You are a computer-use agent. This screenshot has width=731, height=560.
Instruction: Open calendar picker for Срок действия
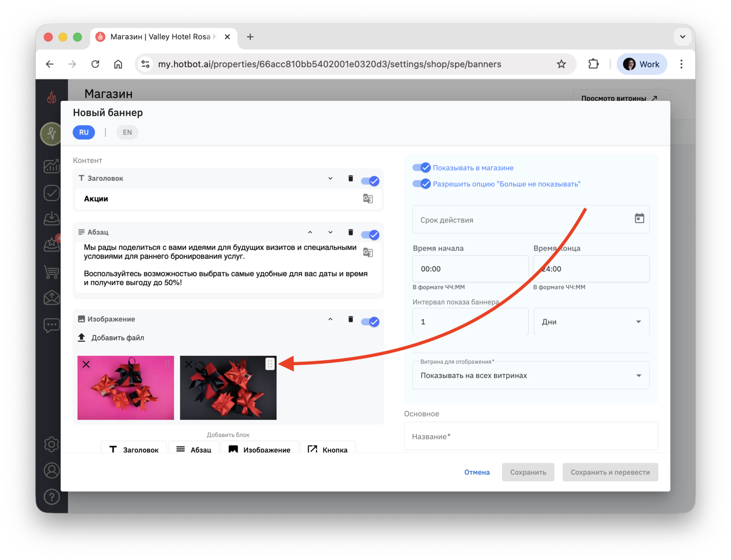[639, 219]
